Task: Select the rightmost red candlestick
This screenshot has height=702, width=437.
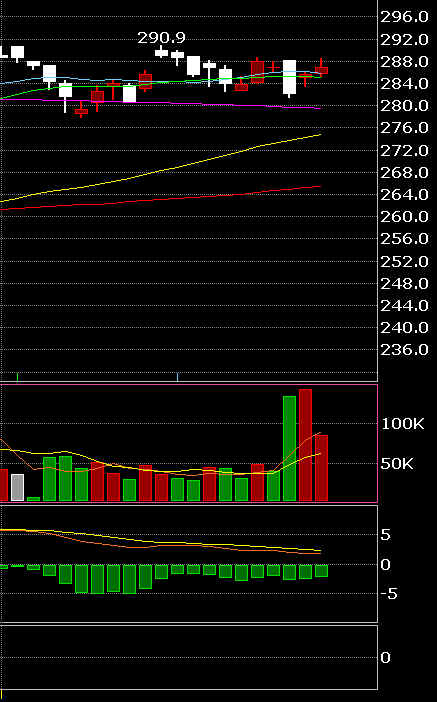Action: [x=321, y=69]
